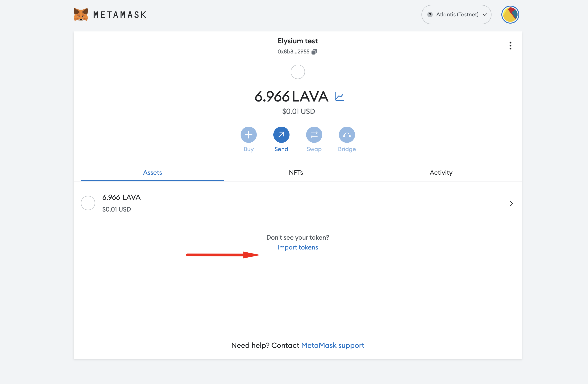The width and height of the screenshot is (588, 384).
Task: Open the 6.966 LAVA asset row
Action: pyautogui.click(x=297, y=203)
